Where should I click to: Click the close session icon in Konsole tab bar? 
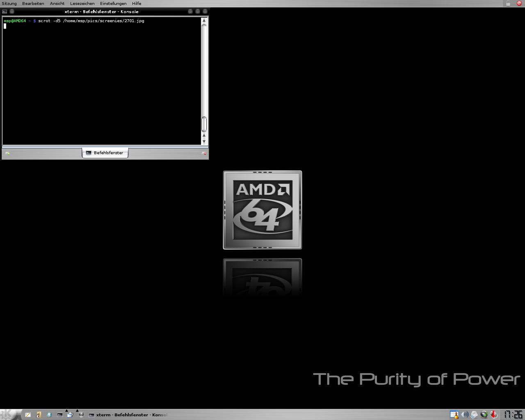pos(204,153)
